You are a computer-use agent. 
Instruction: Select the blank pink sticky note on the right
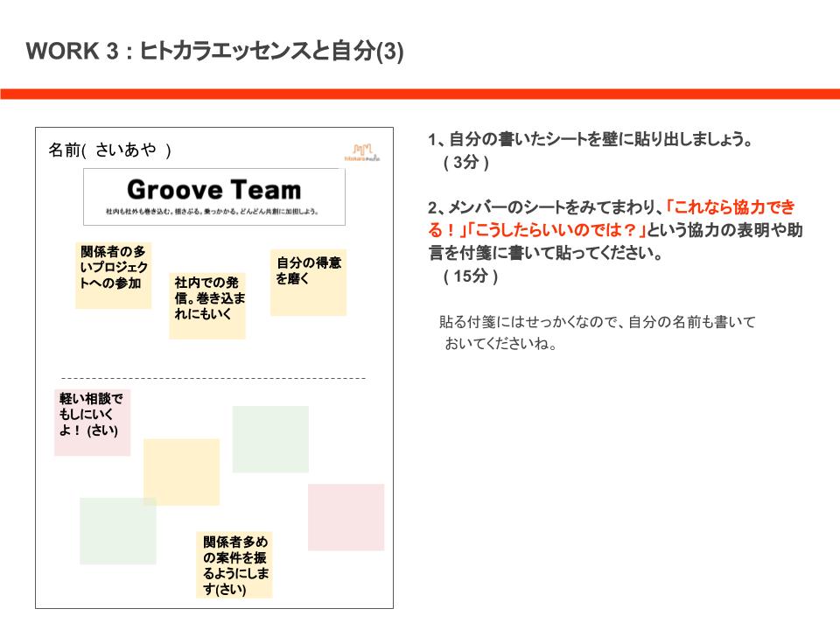[x=346, y=517]
